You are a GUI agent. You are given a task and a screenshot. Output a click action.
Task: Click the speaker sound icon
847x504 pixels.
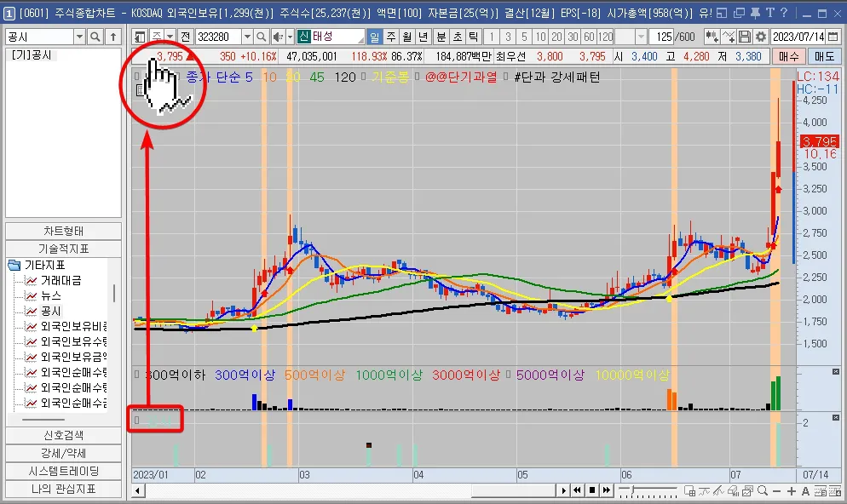[x=278, y=37]
